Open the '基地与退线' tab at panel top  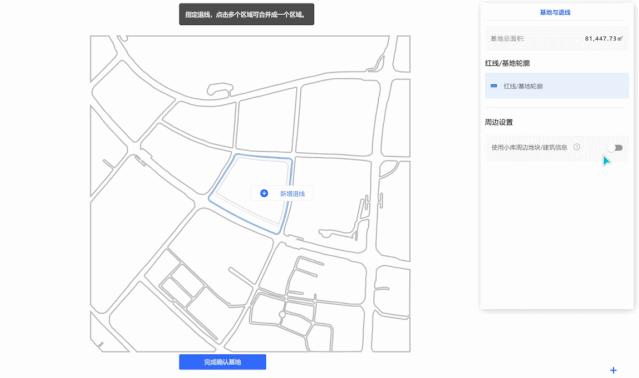coord(555,13)
